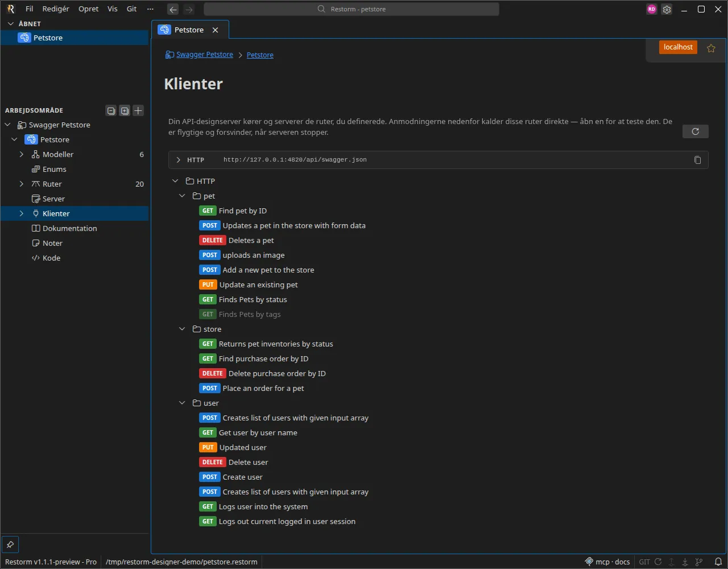
Task: Click the Enums icon in the workspace tree
Action: (x=36, y=169)
